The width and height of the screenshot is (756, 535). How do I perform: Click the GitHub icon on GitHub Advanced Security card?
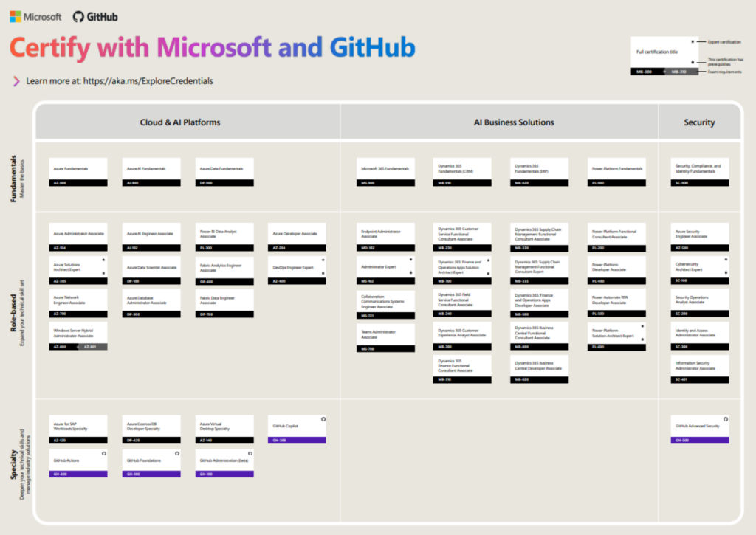[725, 419]
